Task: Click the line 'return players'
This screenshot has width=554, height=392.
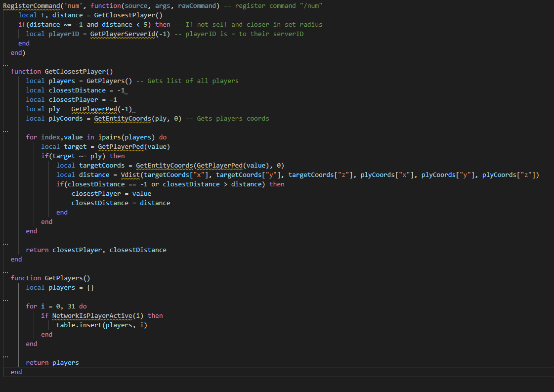Action: pyautogui.click(x=52, y=363)
